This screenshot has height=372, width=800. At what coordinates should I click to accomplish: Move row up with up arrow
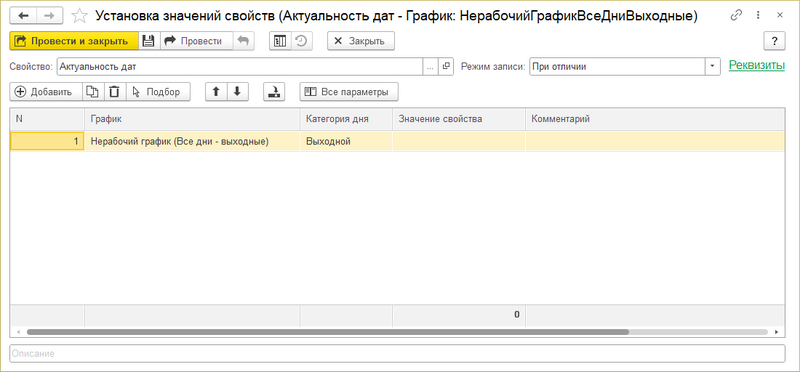(x=216, y=92)
